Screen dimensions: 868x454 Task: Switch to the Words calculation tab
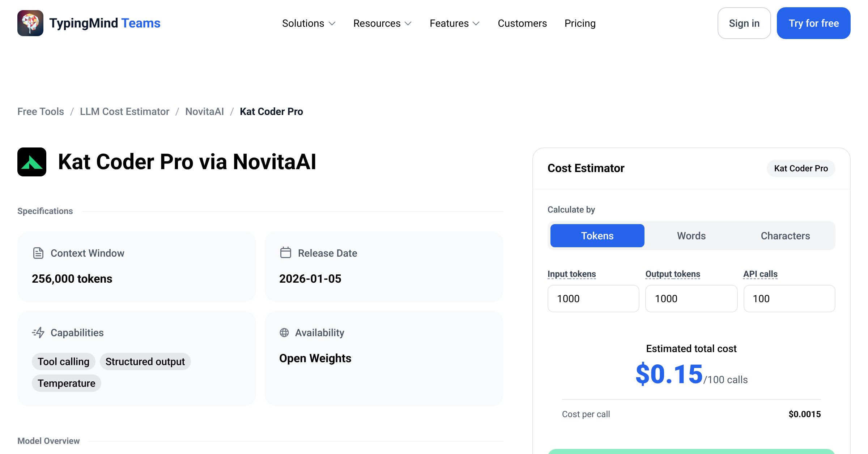692,236
